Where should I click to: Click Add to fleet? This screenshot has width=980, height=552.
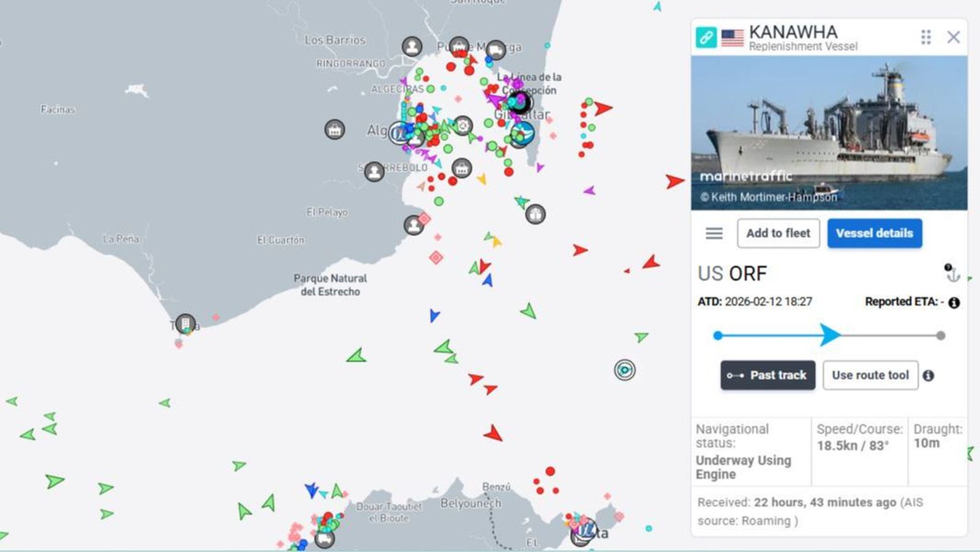[778, 233]
